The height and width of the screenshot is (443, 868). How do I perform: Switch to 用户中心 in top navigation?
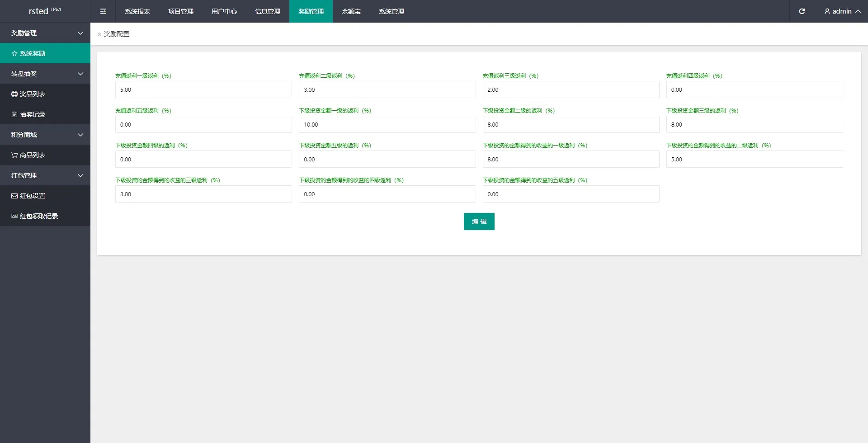click(224, 11)
